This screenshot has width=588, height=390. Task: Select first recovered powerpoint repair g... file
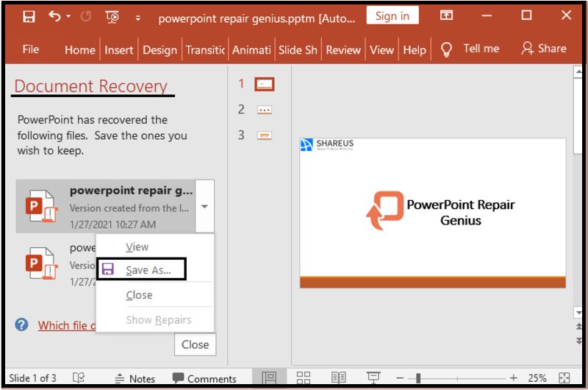(x=105, y=207)
